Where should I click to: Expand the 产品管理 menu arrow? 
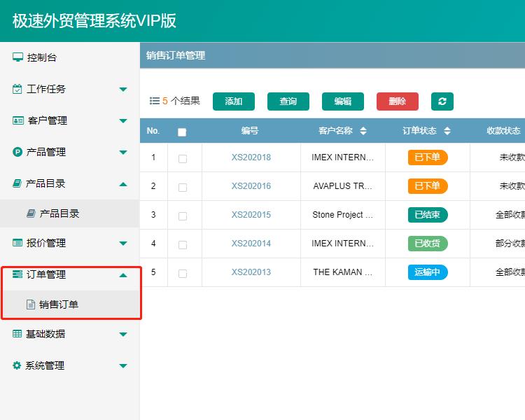coord(123,153)
